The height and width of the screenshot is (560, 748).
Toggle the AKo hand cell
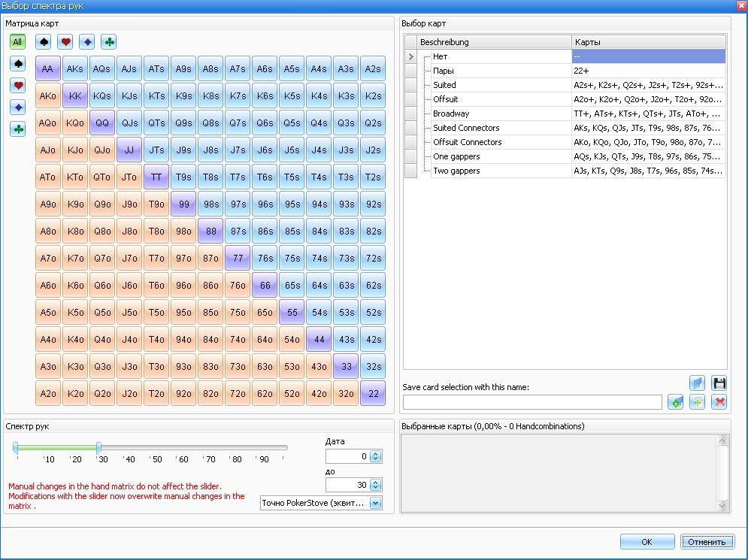[47, 96]
